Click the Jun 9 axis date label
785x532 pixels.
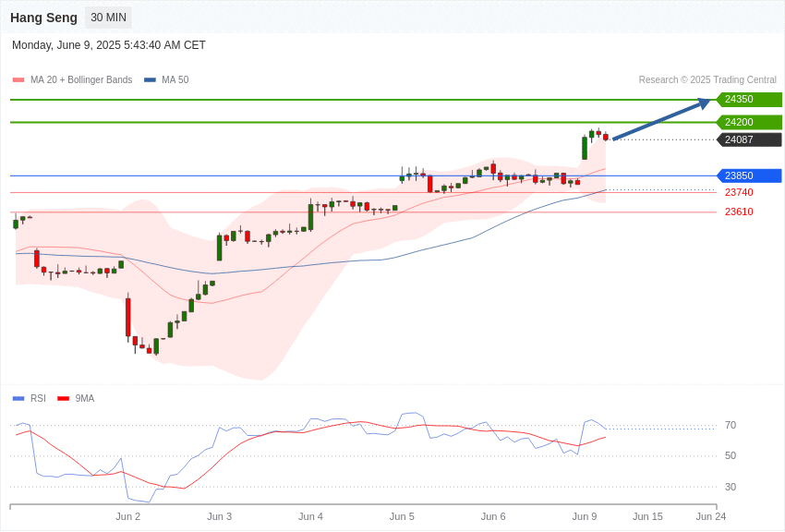coord(584,516)
